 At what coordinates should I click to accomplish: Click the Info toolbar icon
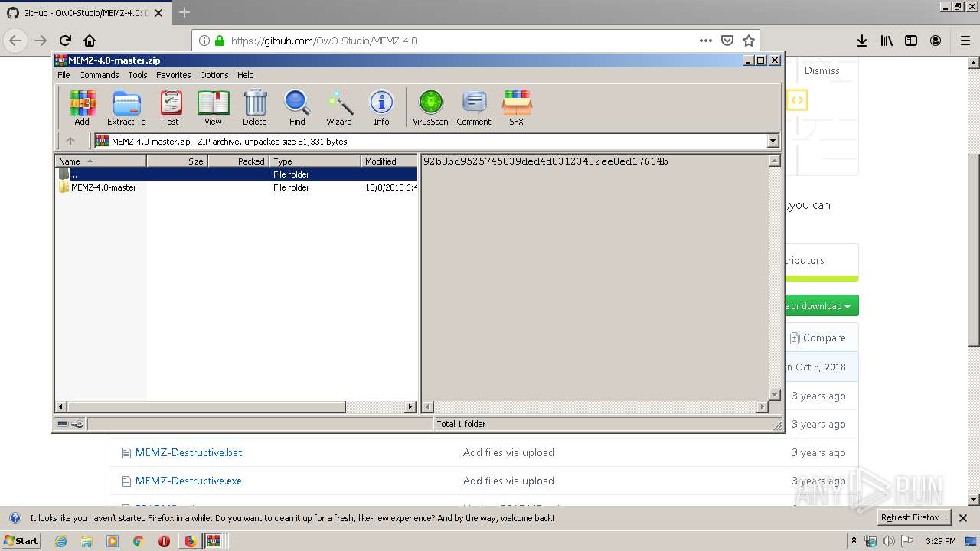381,107
